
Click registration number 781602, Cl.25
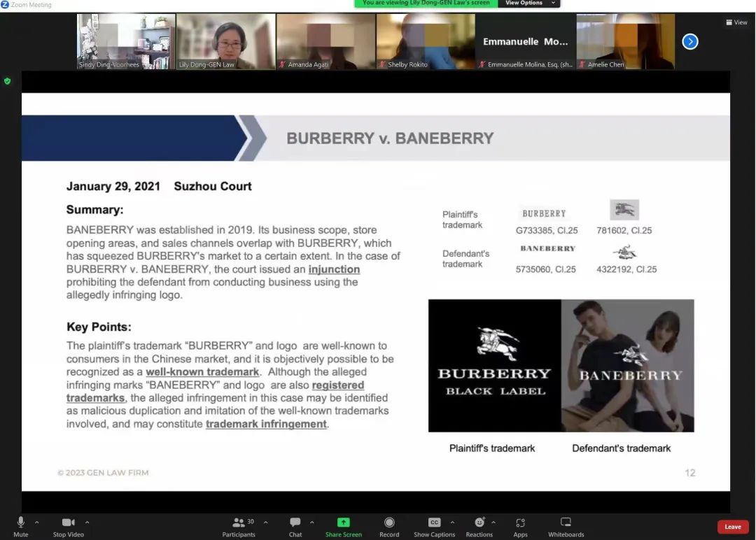pos(624,231)
